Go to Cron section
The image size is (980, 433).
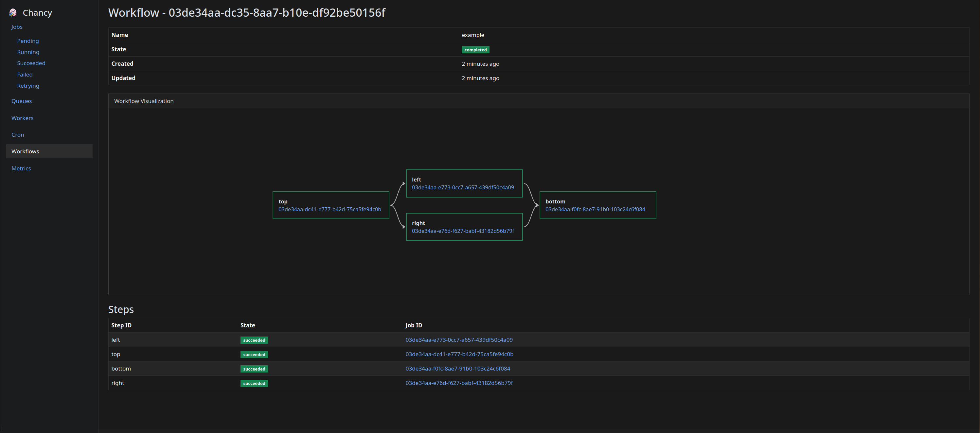tap(17, 135)
